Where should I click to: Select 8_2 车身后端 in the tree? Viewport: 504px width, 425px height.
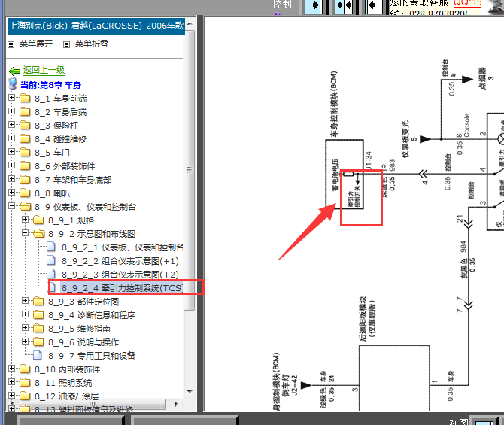(x=61, y=112)
